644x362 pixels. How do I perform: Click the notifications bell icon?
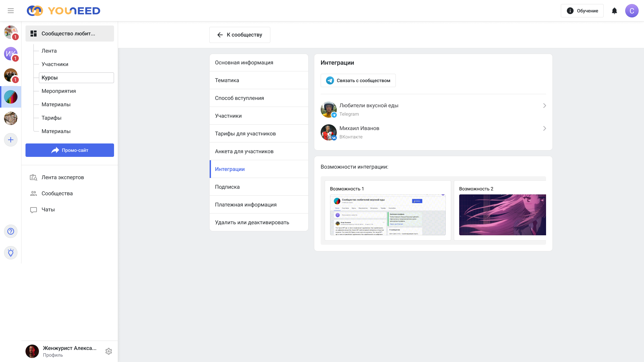[614, 11]
